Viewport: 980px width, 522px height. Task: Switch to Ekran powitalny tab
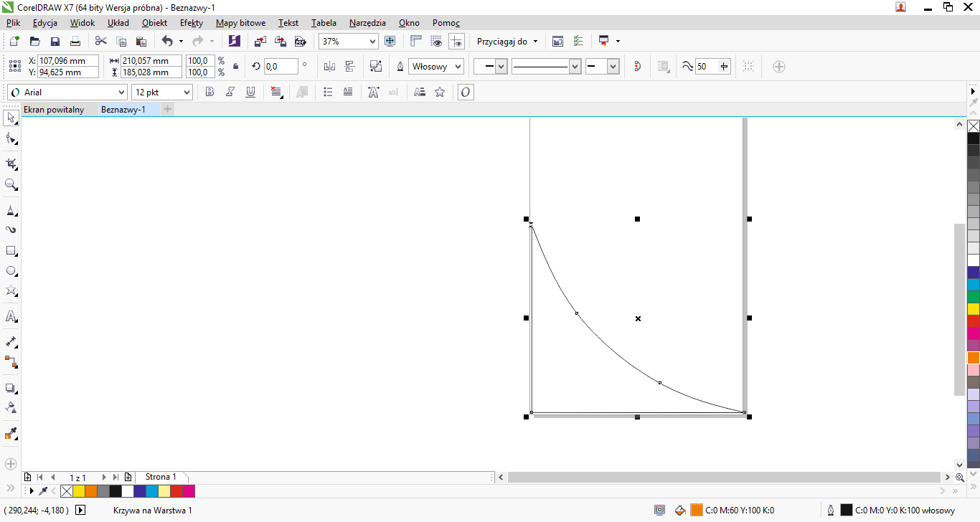click(x=54, y=110)
